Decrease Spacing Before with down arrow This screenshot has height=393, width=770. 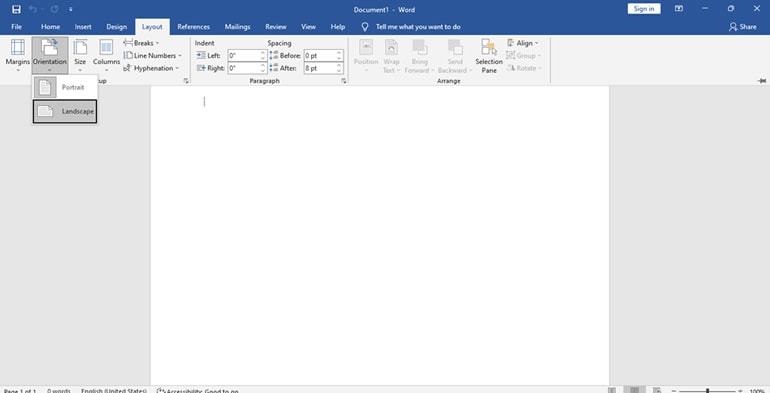click(339, 58)
